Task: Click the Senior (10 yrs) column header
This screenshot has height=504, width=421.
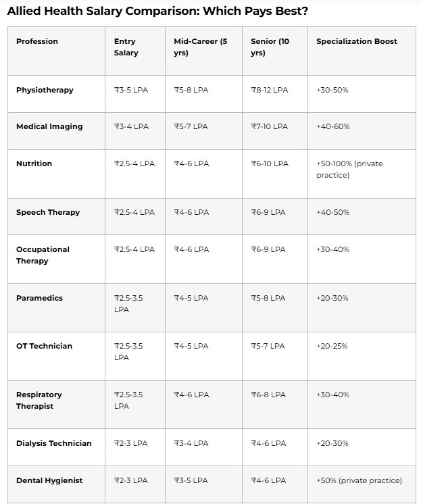Action: point(270,47)
